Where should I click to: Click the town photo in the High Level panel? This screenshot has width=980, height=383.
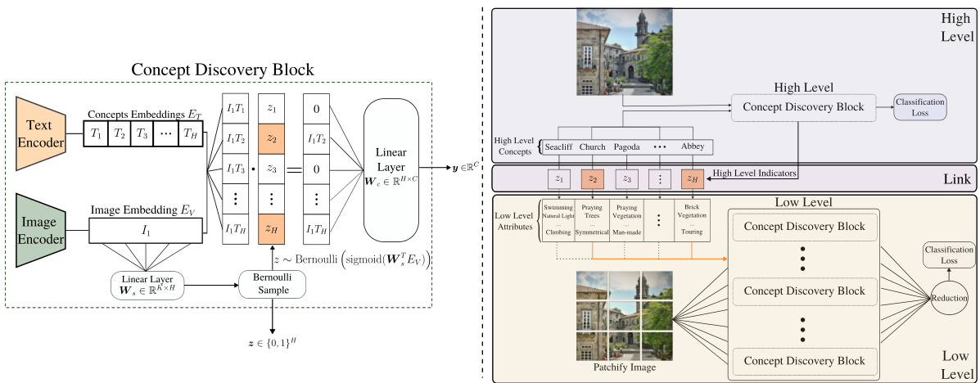pos(625,52)
